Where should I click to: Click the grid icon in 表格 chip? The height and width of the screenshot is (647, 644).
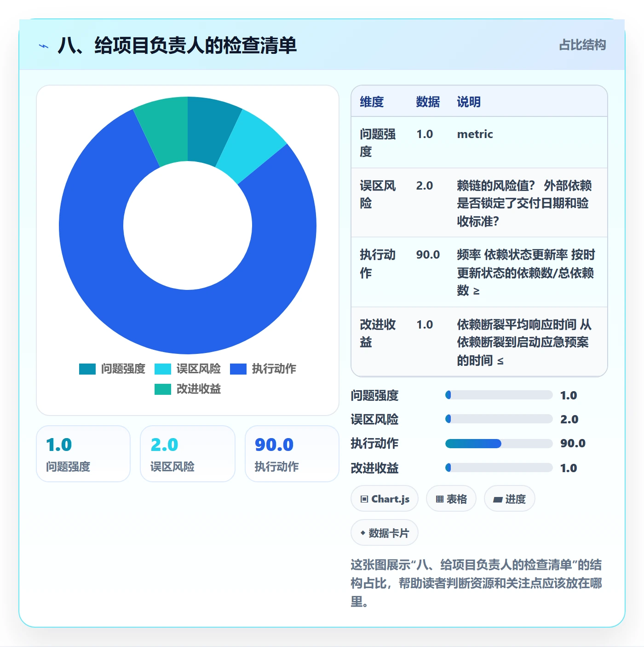(440, 499)
